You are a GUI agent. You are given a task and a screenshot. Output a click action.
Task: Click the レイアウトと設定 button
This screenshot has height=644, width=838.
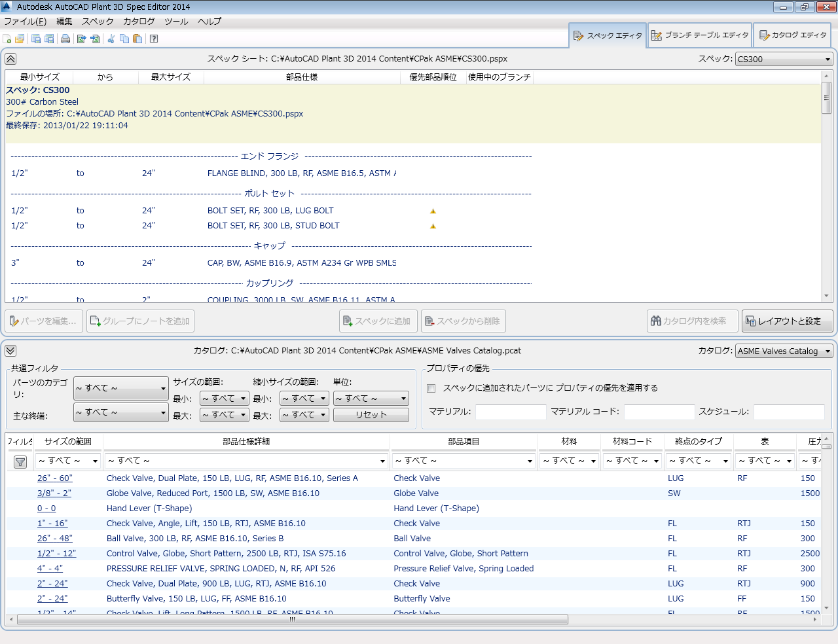click(788, 321)
